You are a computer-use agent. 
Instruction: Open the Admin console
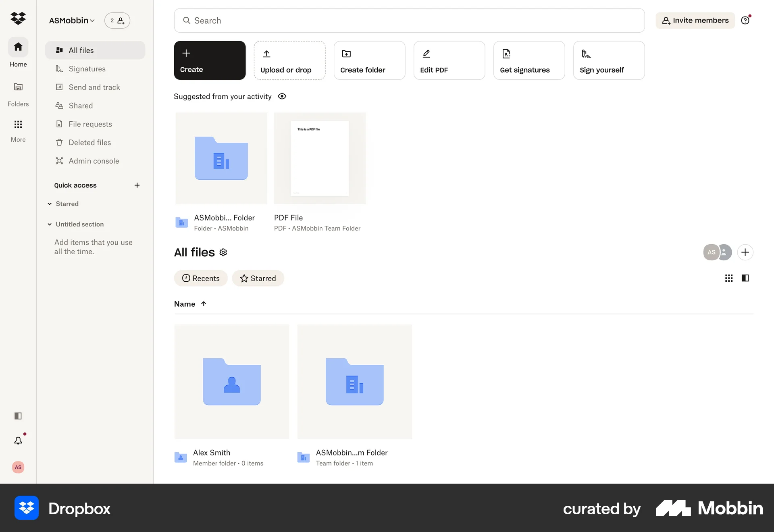click(x=94, y=161)
